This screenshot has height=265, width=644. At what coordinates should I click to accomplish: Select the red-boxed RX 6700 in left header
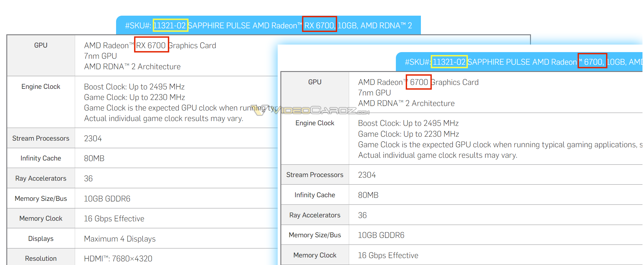click(319, 25)
